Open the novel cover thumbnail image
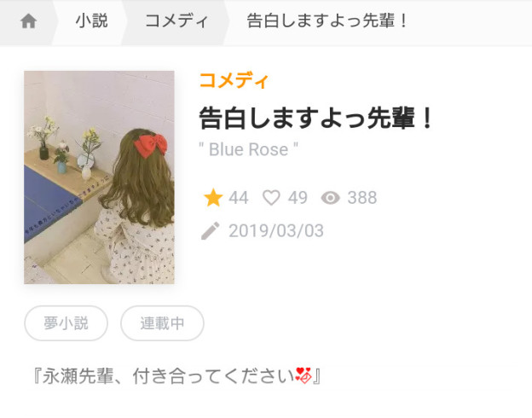Image resolution: width=532 pixels, height=418 pixels. [99, 177]
